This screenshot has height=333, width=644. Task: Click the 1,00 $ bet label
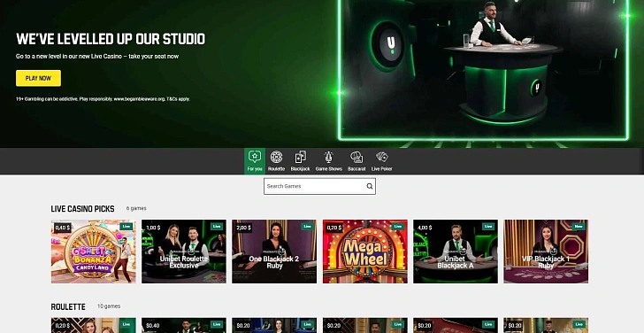(x=153, y=228)
